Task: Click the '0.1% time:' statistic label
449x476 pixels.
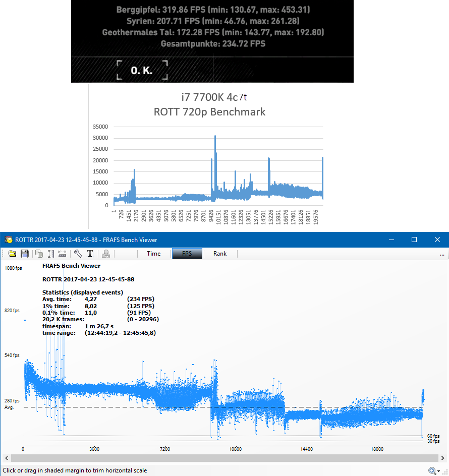Action: tap(59, 313)
